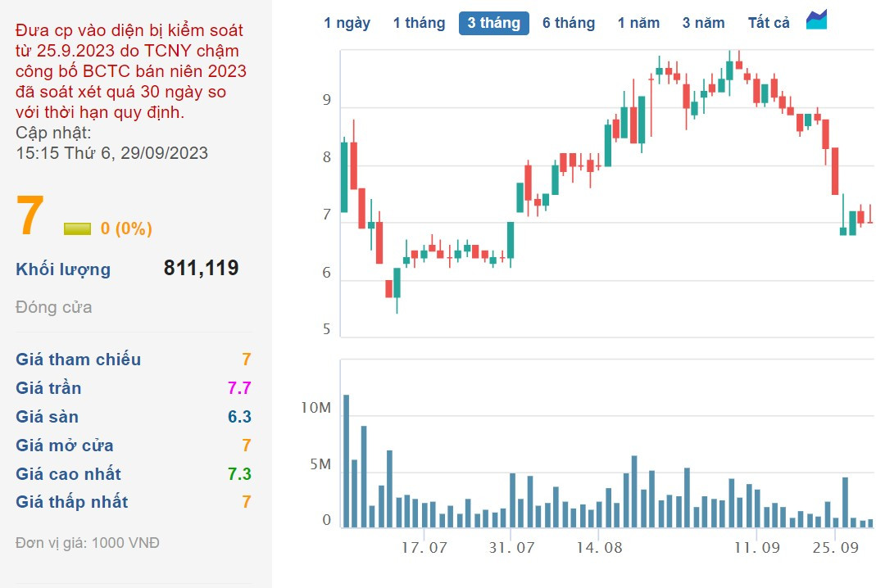The height and width of the screenshot is (588, 876).
Task: Select the 3 tháng tab
Action: 493,23
